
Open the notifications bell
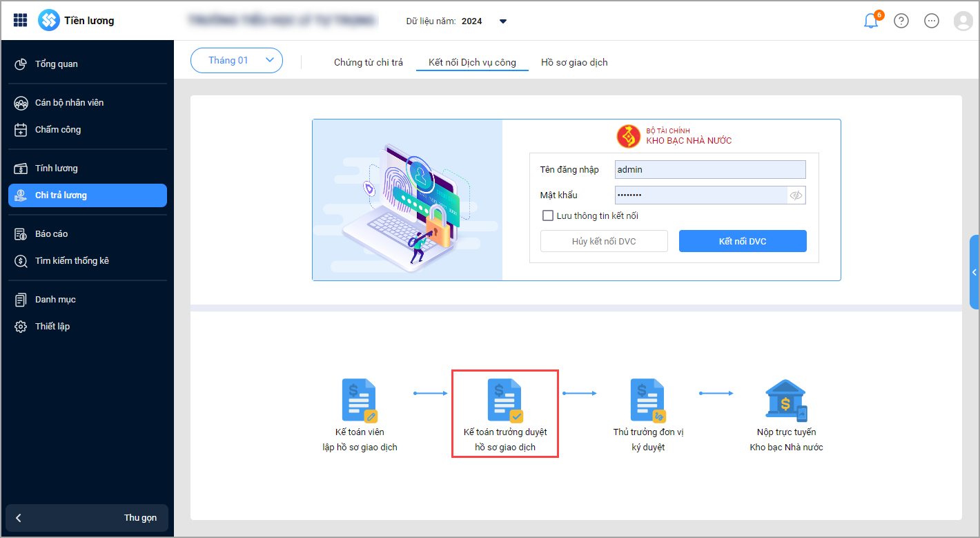pyautogui.click(x=872, y=20)
